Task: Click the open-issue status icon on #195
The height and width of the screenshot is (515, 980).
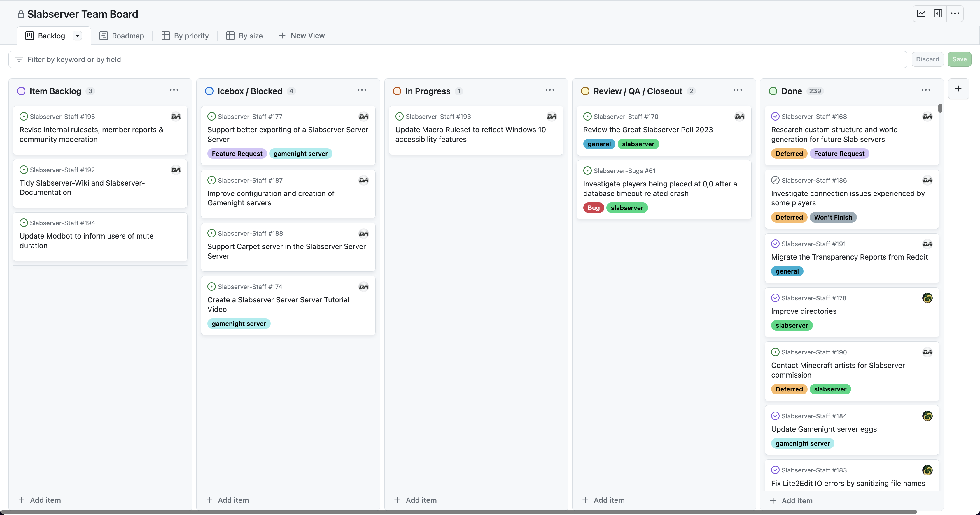Action: [x=24, y=116]
